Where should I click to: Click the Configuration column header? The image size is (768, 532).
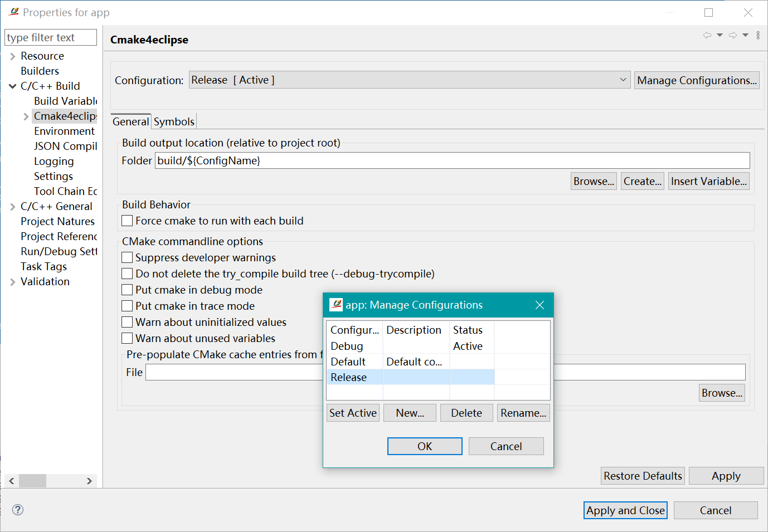pos(354,330)
